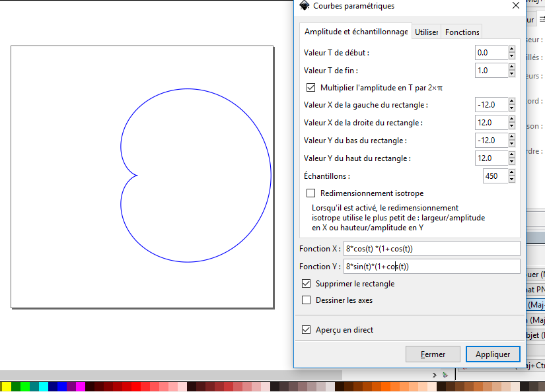Pick the teal palette swatch

pos(34,387)
